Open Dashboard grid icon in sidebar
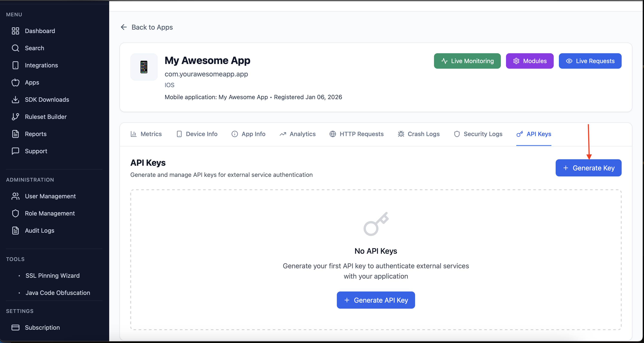The height and width of the screenshot is (343, 644). pos(15,31)
